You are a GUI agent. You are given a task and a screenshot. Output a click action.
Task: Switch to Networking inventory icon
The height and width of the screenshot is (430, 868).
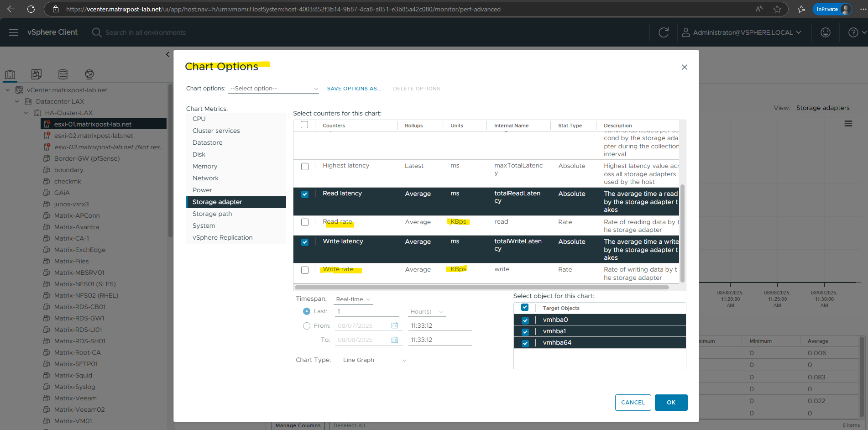pos(89,74)
